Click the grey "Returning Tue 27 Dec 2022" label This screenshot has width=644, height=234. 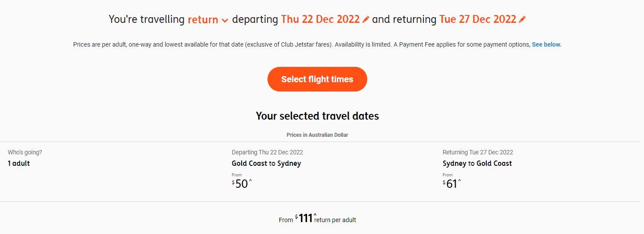click(x=478, y=152)
